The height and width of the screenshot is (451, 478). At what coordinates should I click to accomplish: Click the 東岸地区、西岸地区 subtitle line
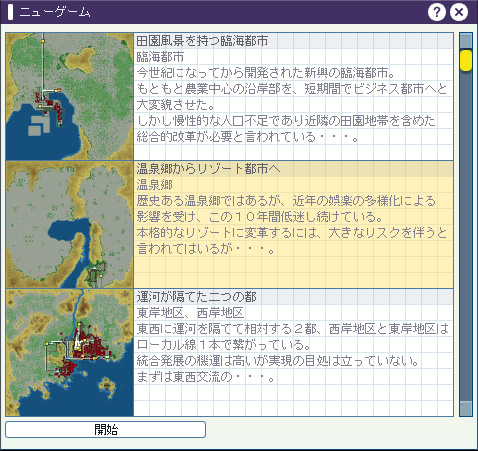pos(190,313)
